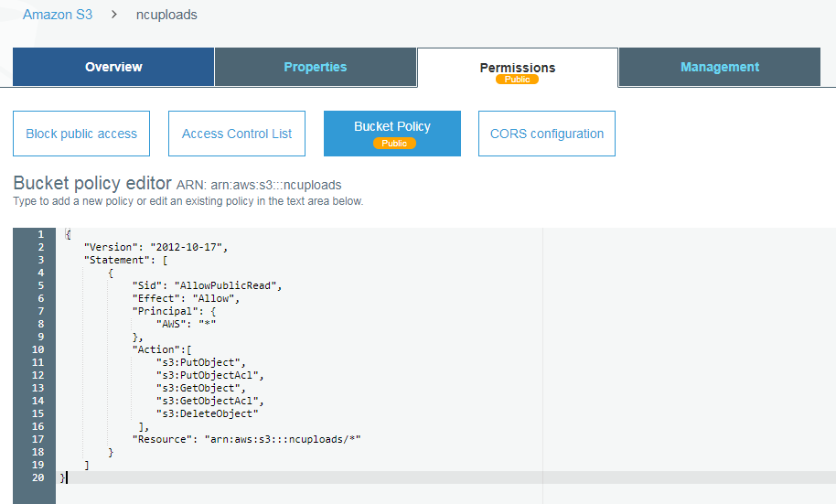
Task: Click the "Resource" arn line
Action: click(x=247, y=439)
